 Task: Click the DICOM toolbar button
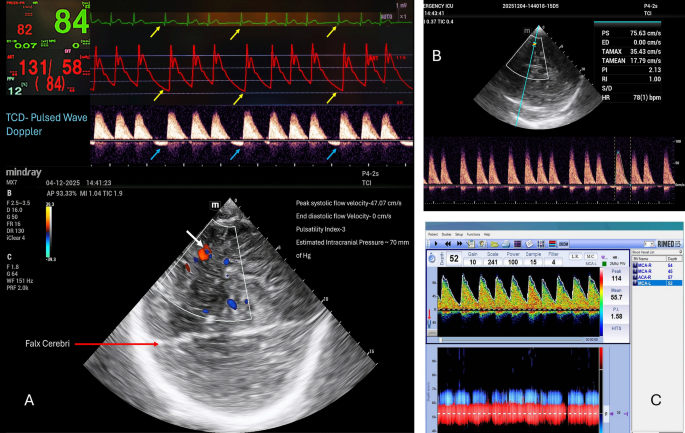click(564, 244)
